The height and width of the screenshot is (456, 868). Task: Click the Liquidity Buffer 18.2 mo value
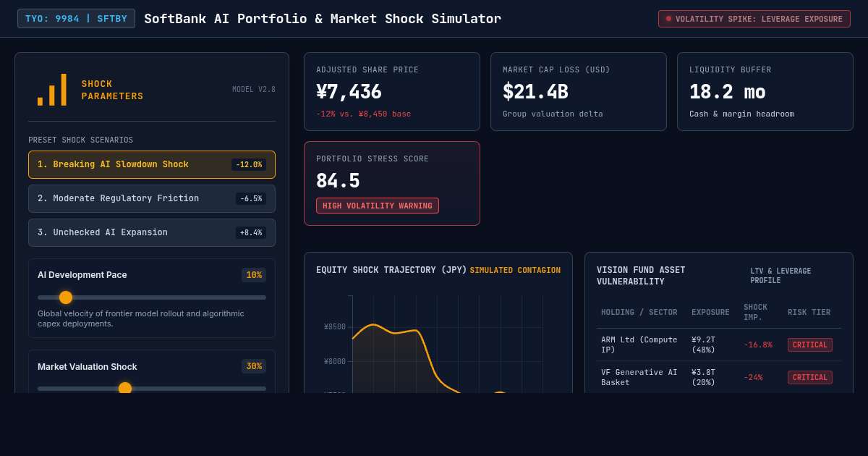pos(727,92)
